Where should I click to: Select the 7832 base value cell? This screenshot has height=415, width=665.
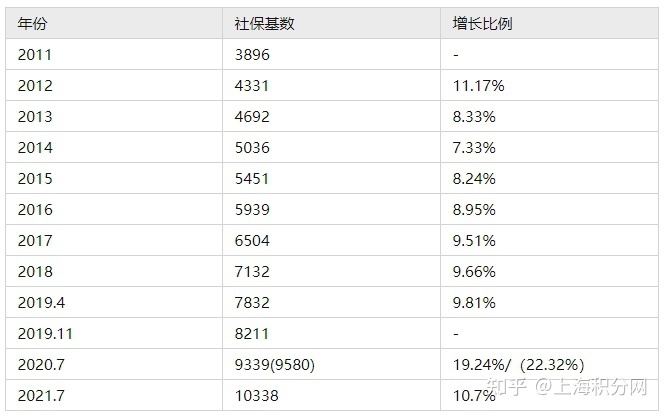[x=331, y=302]
